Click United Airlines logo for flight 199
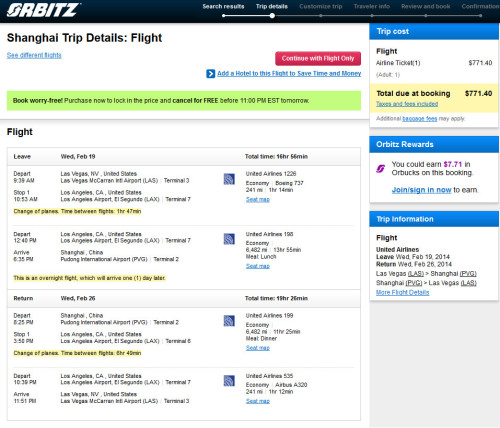Viewport: 500px width, 428px height. 229,321
